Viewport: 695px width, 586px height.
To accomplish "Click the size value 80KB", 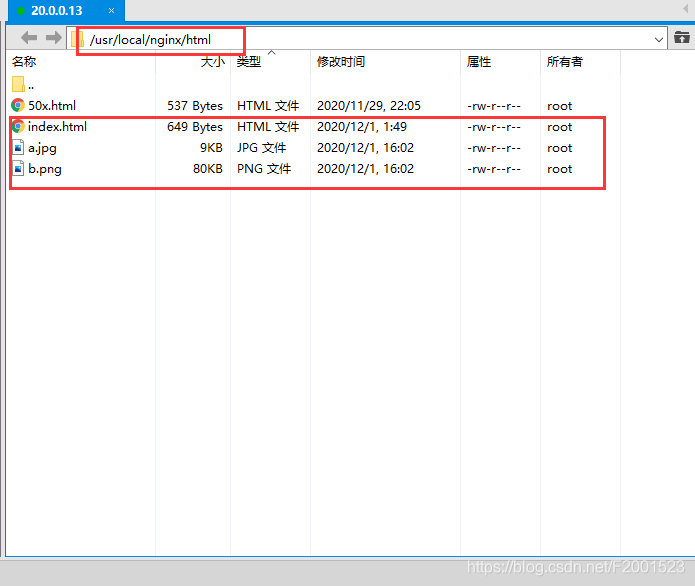I will coord(207,169).
